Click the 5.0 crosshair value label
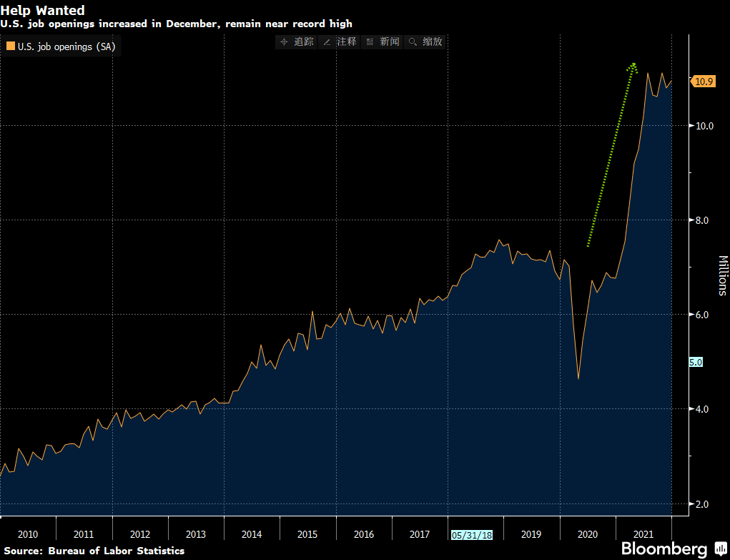The width and height of the screenshot is (730, 560). (696, 362)
